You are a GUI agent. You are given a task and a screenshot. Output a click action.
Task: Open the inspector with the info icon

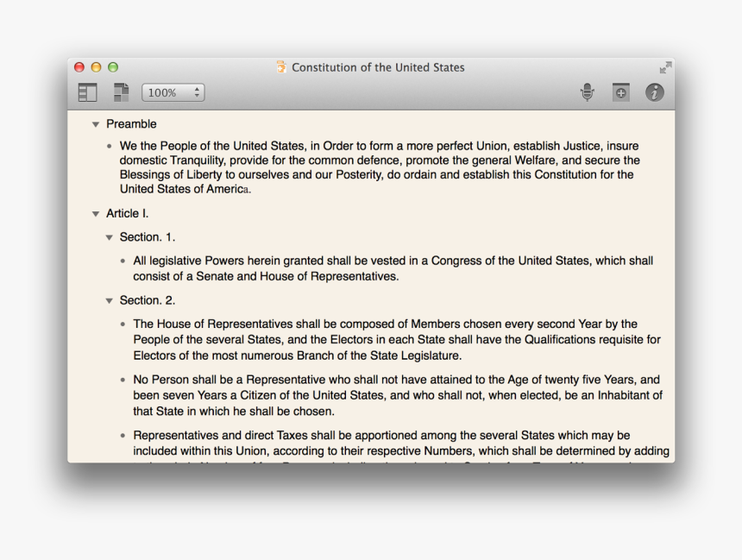(655, 91)
